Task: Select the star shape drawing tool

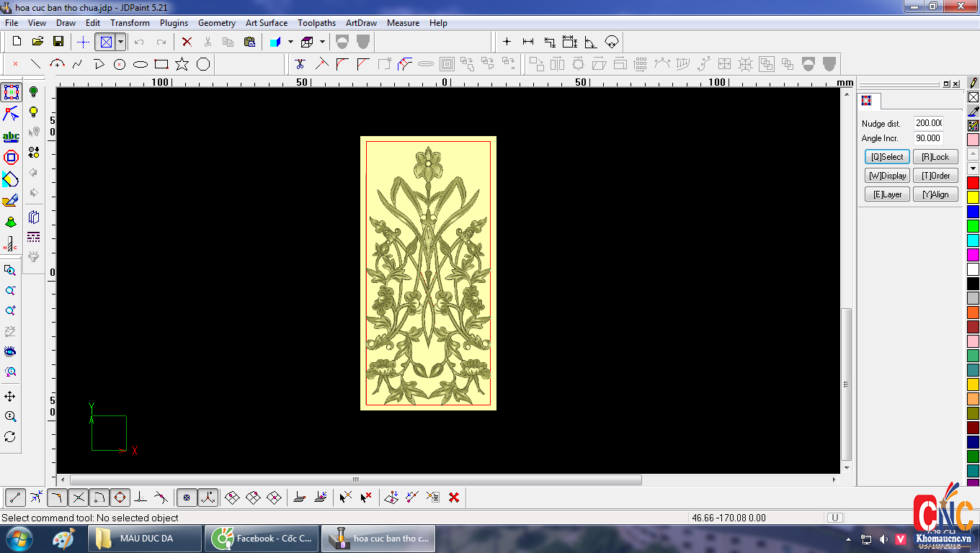Action: (182, 64)
